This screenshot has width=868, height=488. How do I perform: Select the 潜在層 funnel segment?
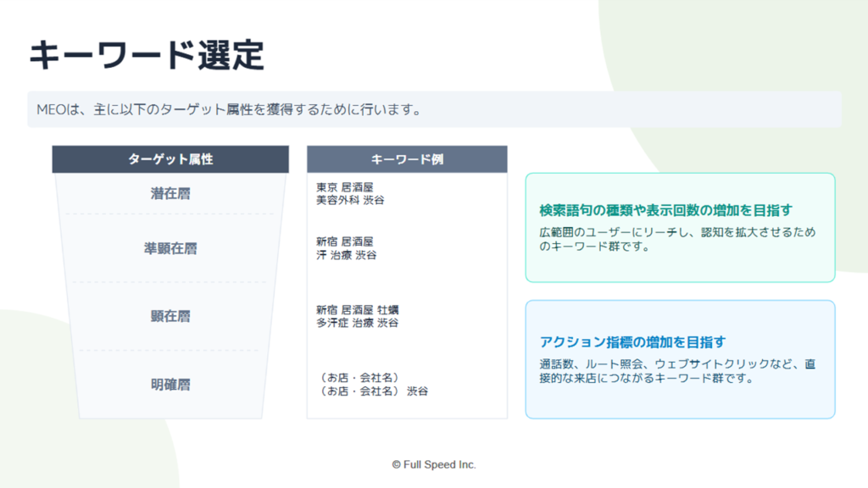click(x=170, y=193)
